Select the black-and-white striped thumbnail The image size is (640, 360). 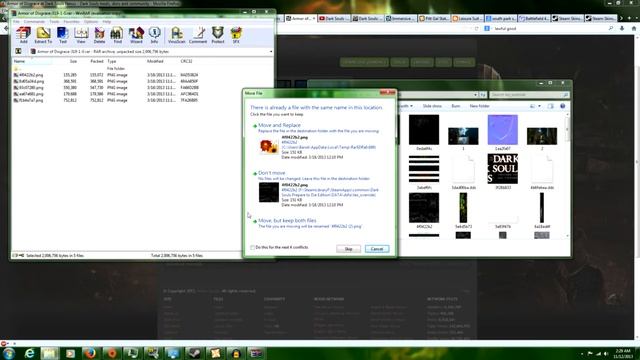(x=424, y=169)
